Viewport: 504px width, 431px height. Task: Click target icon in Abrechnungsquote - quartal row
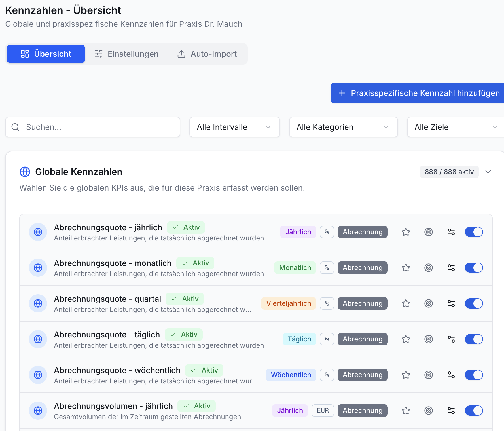(429, 303)
